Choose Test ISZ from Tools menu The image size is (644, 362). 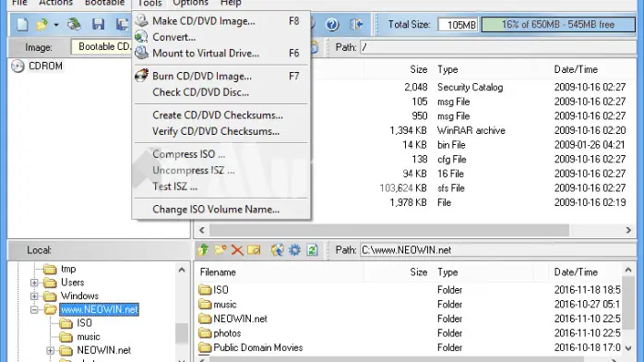pos(221,187)
